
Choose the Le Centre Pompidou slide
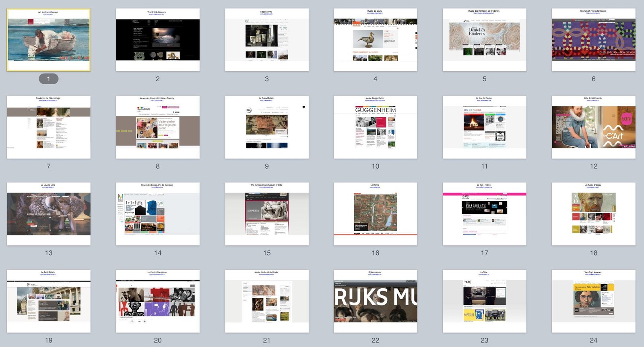click(158, 301)
